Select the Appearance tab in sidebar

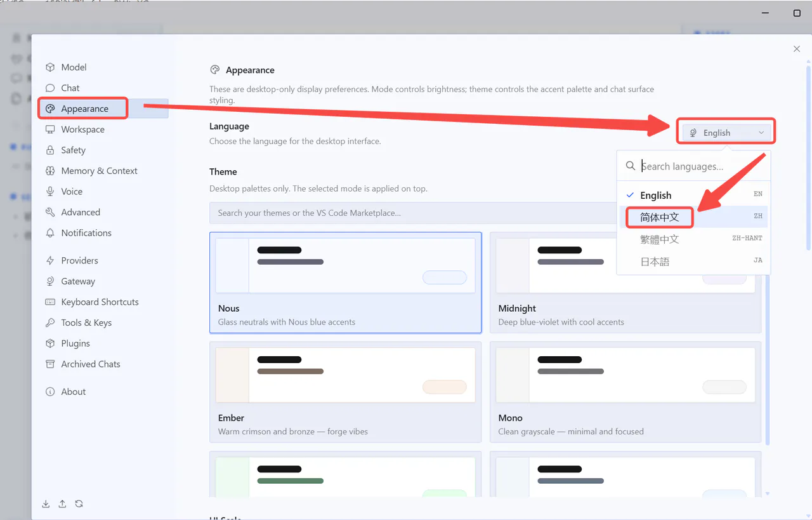(x=103, y=109)
